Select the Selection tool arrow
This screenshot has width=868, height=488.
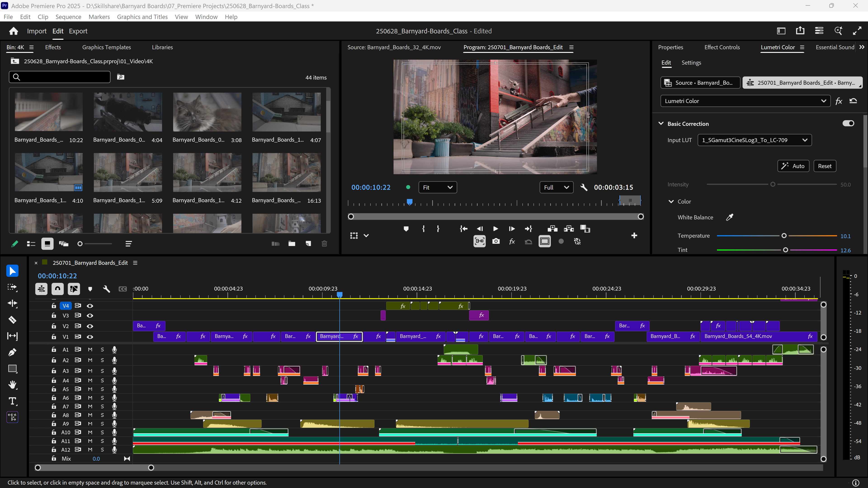(x=12, y=271)
